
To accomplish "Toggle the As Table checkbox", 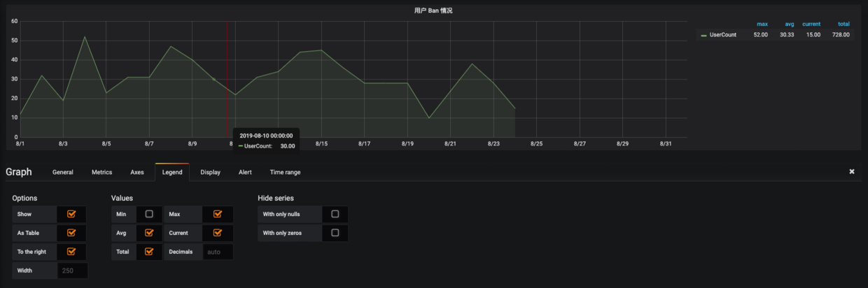I will click(71, 233).
